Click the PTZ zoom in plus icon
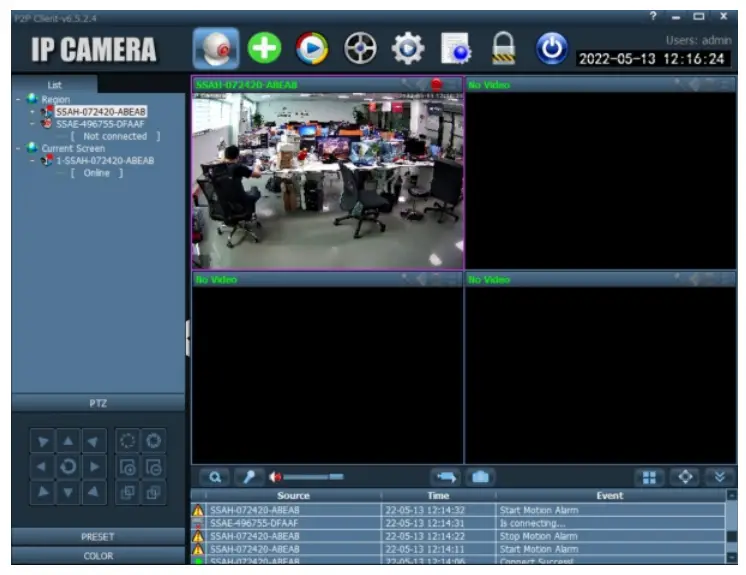This screenshot has height=575, width=746. coord(128,467)
